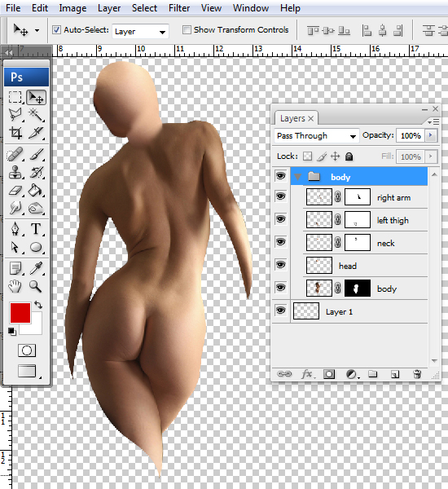448x489 pixels.
Task: Hide the head layer
Action: [x=280, y=265]
